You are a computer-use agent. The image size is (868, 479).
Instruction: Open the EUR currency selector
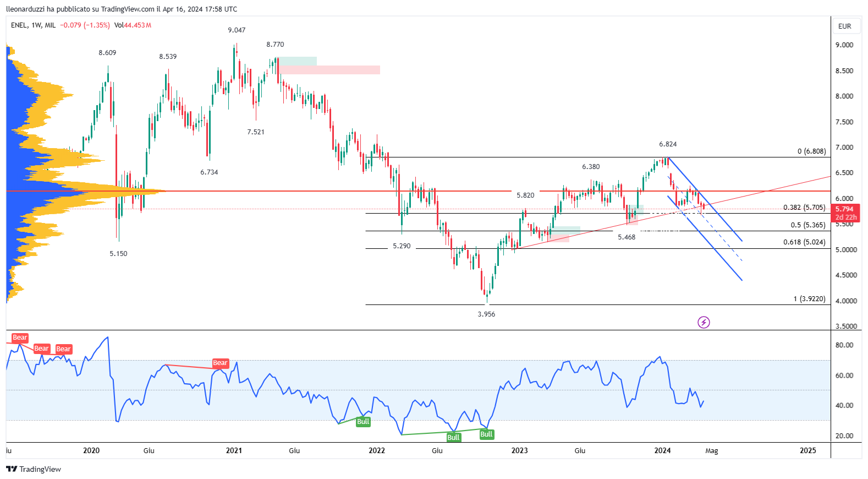click(x=845, y=26)
